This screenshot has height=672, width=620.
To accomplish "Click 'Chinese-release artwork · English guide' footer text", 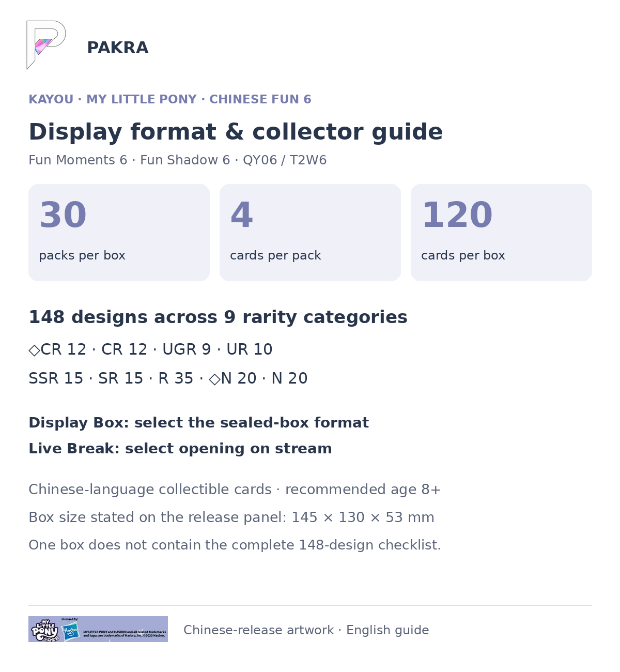I will (x=306, y=630).
